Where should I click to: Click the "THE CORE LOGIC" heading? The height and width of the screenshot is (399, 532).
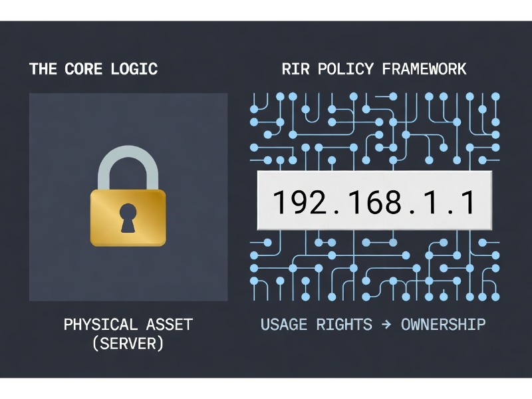tap(93, 69)
